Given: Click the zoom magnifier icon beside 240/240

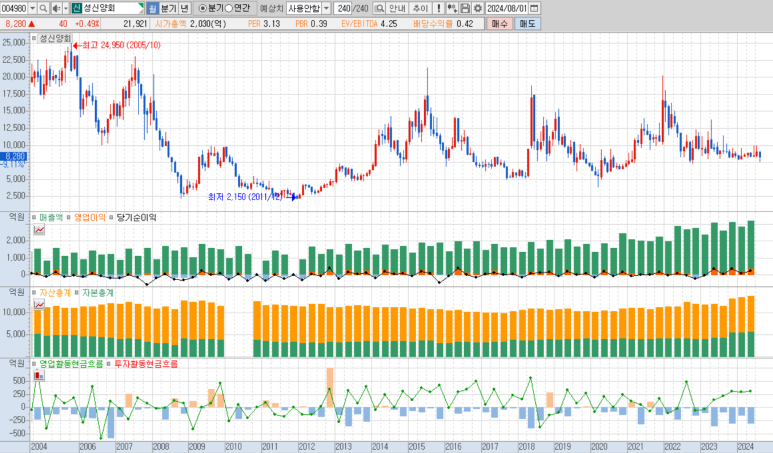Looking at the screenshot, I should tap(379, 8).
